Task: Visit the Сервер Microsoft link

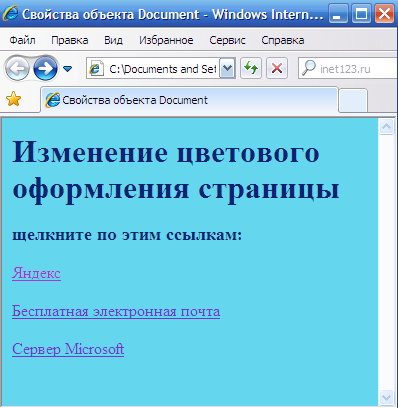Action: tap(68, 349)
